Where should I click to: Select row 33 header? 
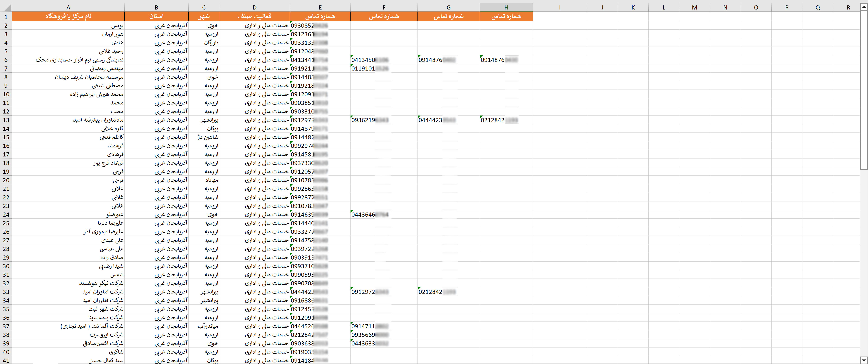pos(6,292)
